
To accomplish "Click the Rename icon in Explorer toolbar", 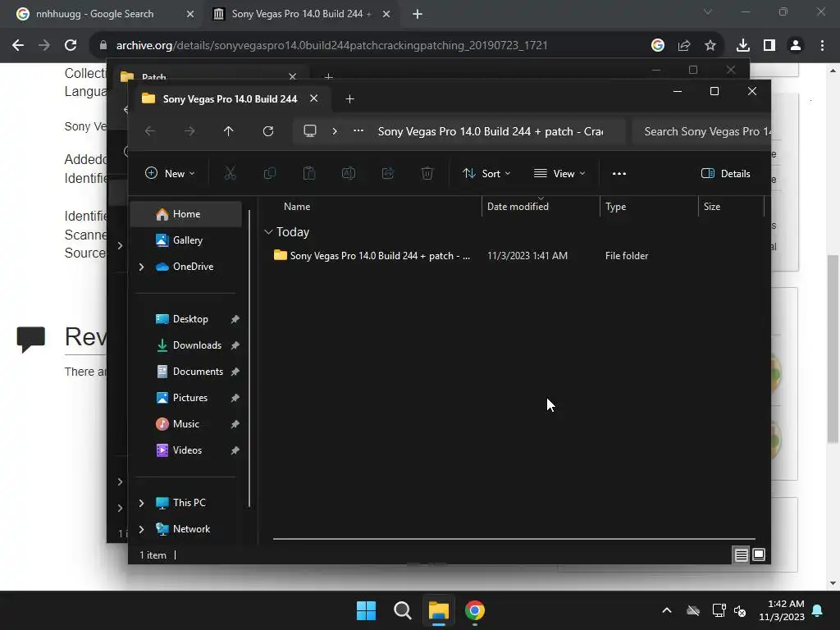I will pos(348,173).
